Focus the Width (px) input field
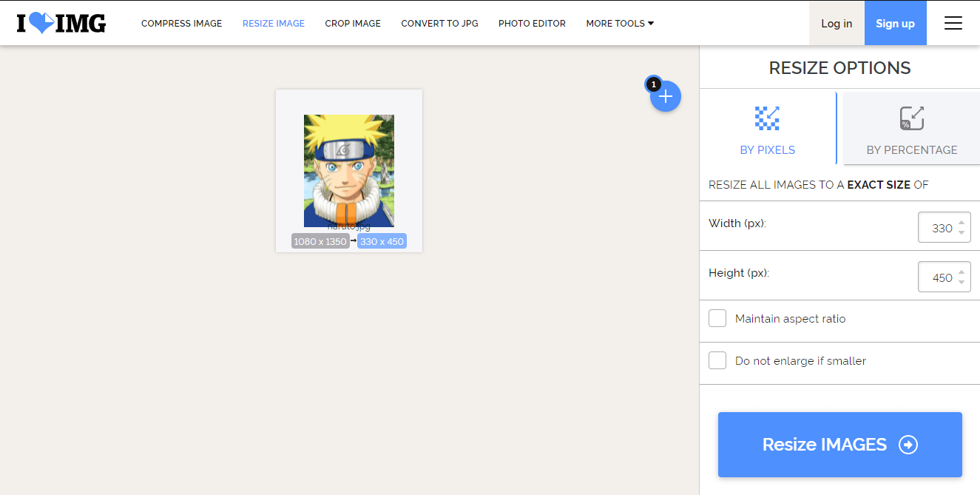The image size is (980, 495). 944,228
